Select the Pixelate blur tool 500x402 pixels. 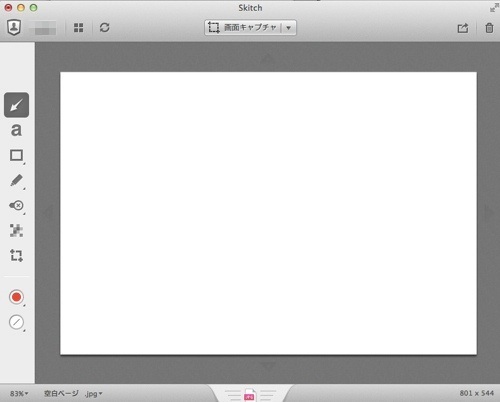(x=16, y=230)
